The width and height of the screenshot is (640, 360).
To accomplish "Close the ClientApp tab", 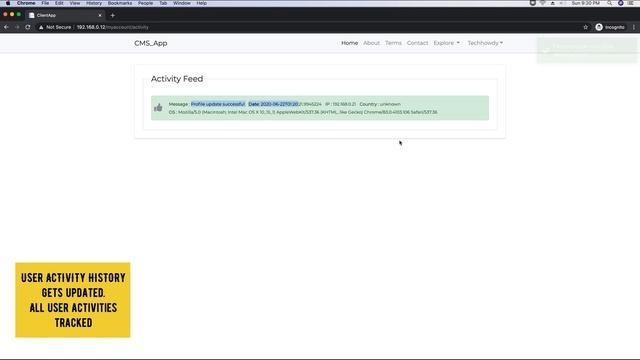I will [x=100, y=16].
